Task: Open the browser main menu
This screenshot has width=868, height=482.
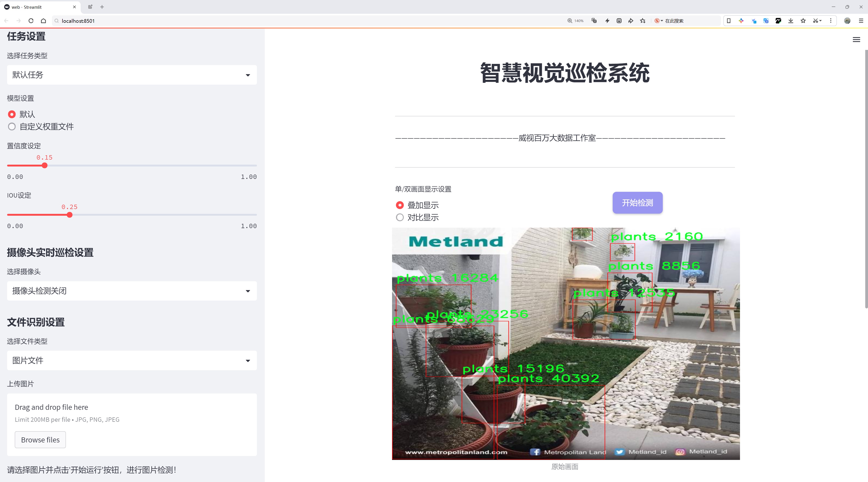Action: [x=861, y=20]
